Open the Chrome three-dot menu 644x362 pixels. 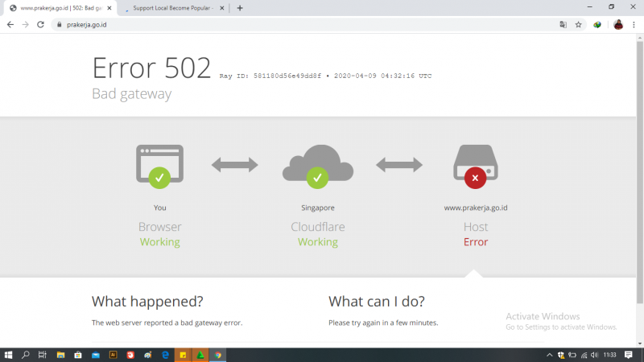634,24
